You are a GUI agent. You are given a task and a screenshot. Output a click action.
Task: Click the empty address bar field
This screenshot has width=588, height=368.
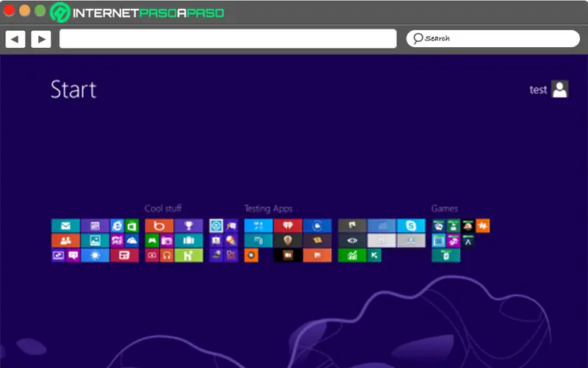coord(228,39)
